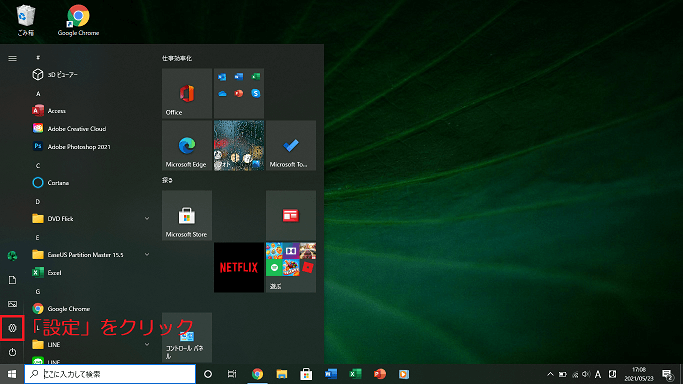Viewport: 683px width, 384px height.
Task: Open the Photos live tile
Action: (x=239, y=145)
